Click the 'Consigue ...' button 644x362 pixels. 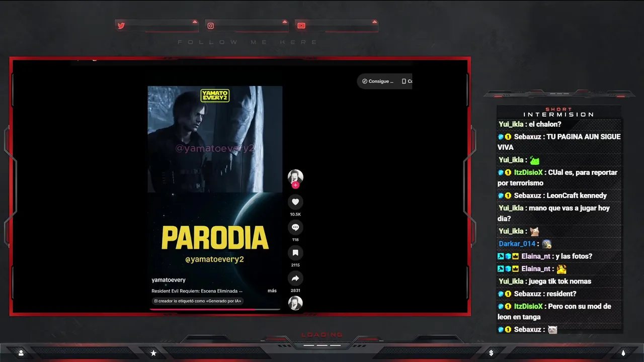pyautogui.click(x=378, y=81)
